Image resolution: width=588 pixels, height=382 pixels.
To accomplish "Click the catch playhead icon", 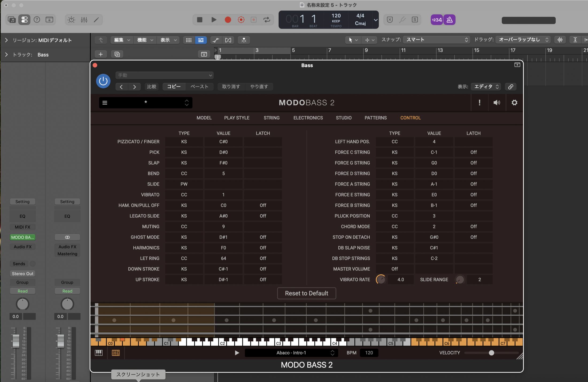I will tap(244, 40).
